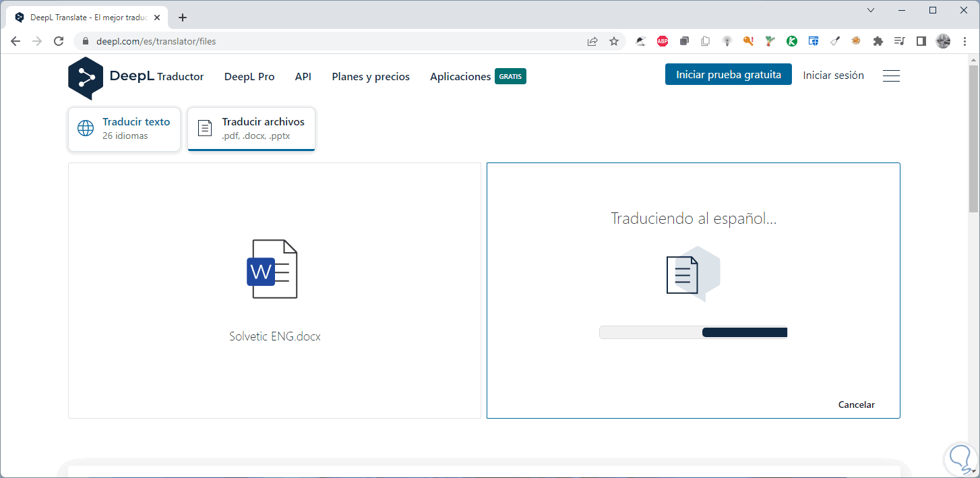Open the umbrella extension icon
This screenshot has width=980, height=478.
tap(641, 41)
